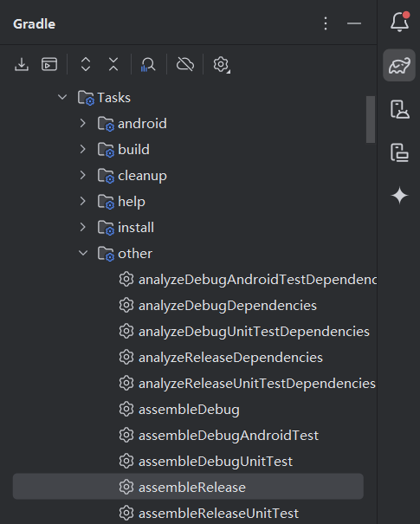Open Running Devices sidebar icon
This screenshot has width=420, height=524.
point(399,152)
